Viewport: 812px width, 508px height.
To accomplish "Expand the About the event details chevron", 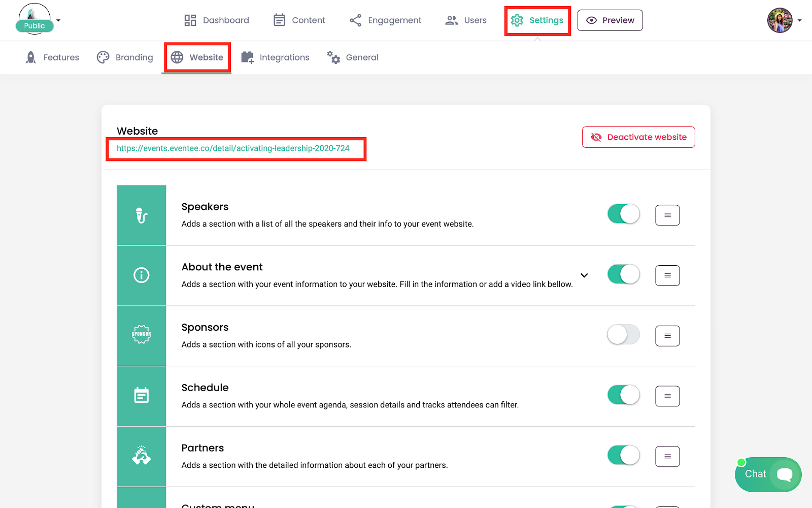I will pyautogui.click(x=584, y=275).
